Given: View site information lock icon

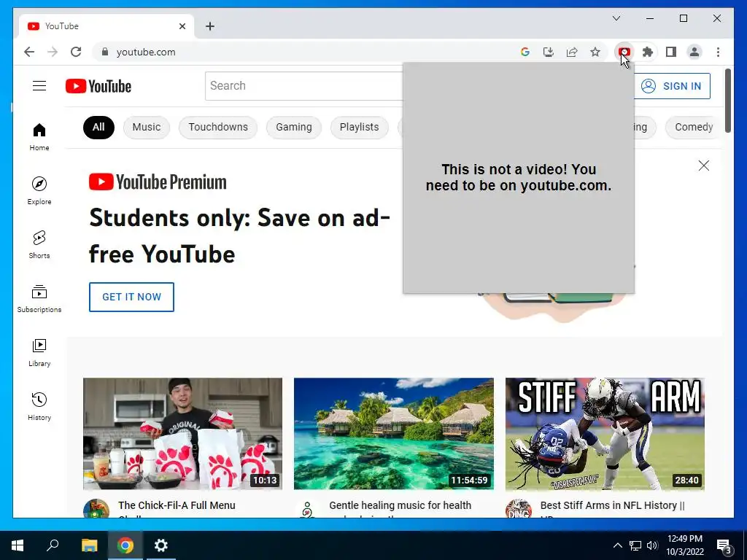Looking at the screenshot, I should click(105, 52).
